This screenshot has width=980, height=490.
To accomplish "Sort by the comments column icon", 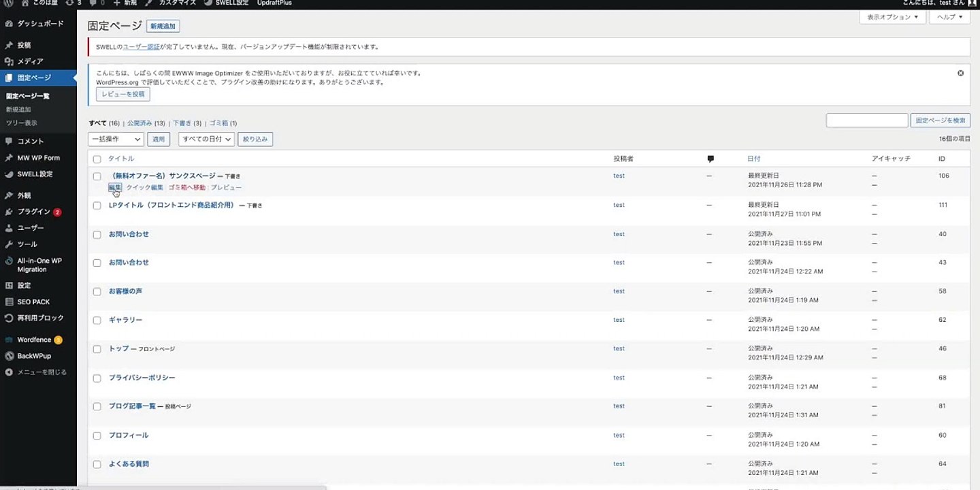I will (x=710, y=159).
